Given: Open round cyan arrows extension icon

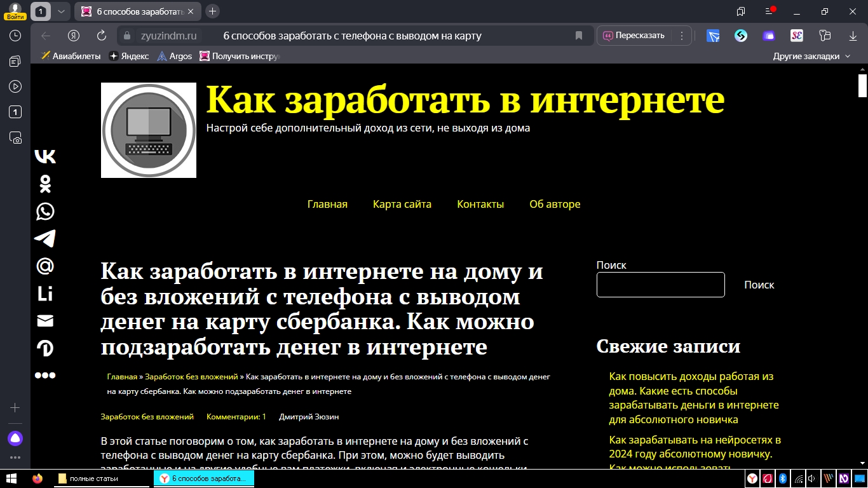Looking at the screenshot, I should 741,36.
